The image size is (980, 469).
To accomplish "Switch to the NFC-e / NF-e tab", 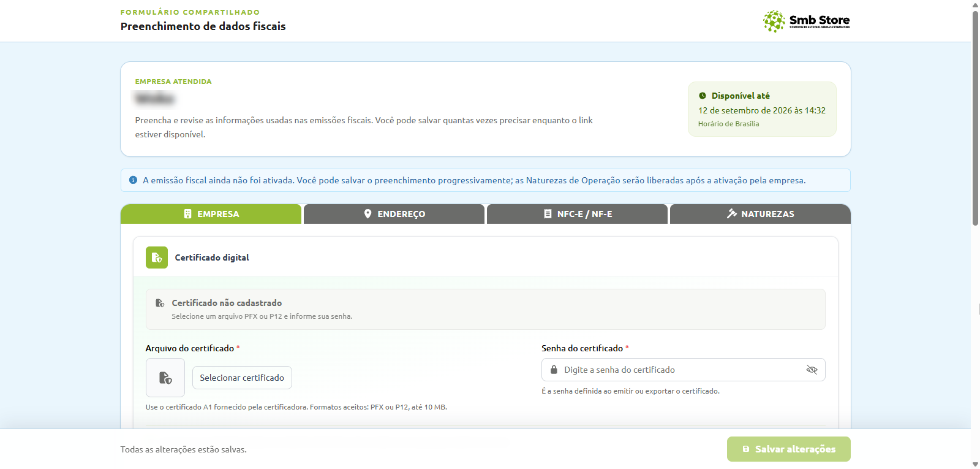I will (x=577, y=214).
